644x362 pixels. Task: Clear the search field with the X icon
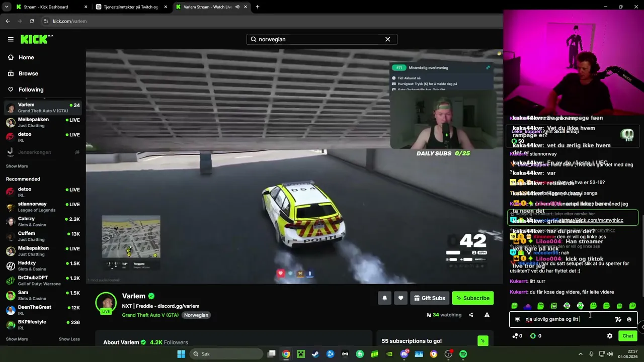pyautogui.click(x=387, y=39)
